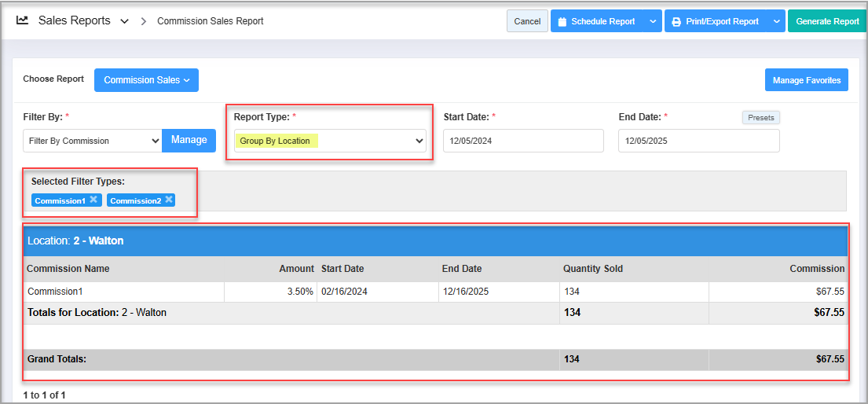This screenshot has height=404, width=868.
Task: Open the Print/Export Report dropdown arrow
Action: point(776,22)
